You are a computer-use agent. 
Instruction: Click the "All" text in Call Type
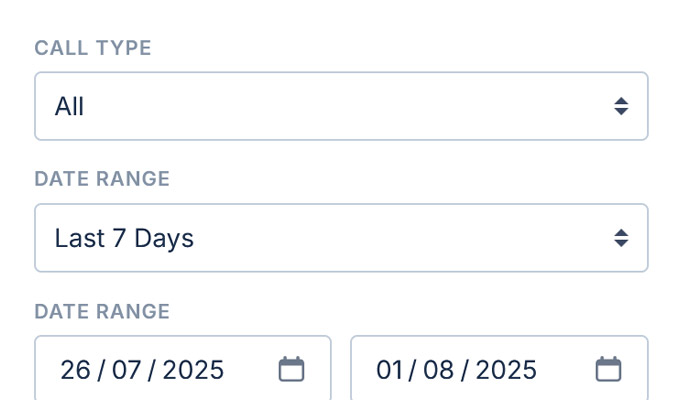tap(69, 106)
